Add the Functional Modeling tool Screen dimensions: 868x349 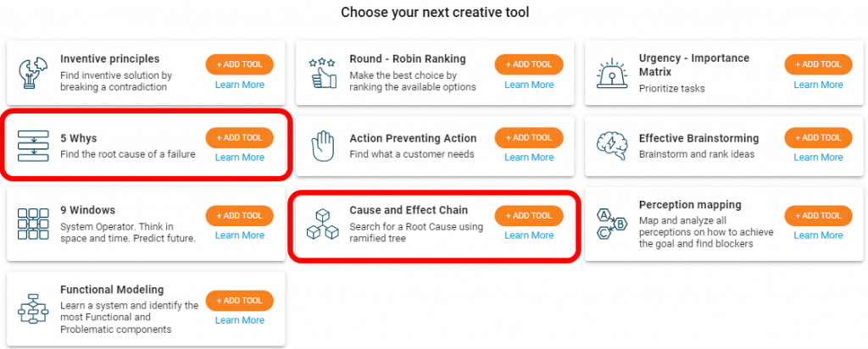coord(239,301)
